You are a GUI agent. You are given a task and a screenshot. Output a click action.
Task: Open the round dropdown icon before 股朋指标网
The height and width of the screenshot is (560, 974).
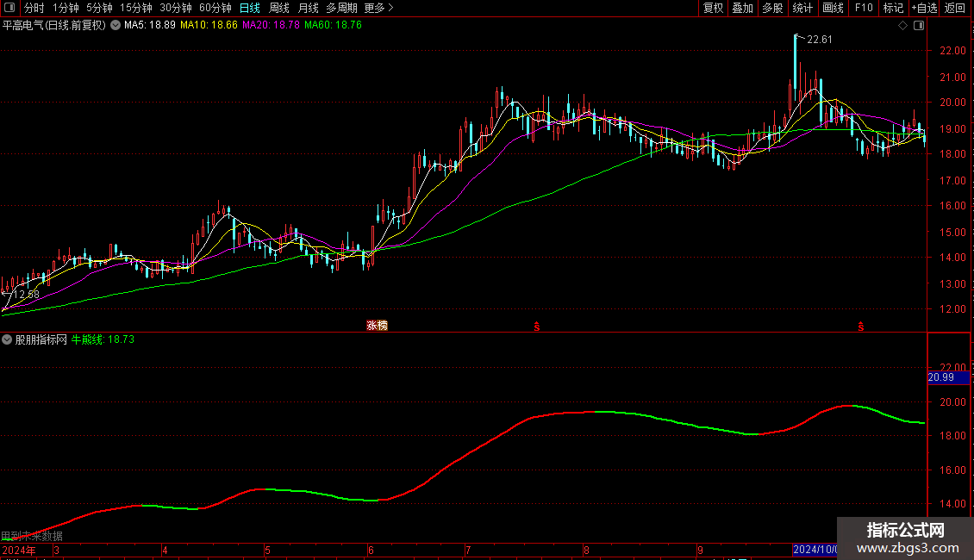click(x=7, y=339)
